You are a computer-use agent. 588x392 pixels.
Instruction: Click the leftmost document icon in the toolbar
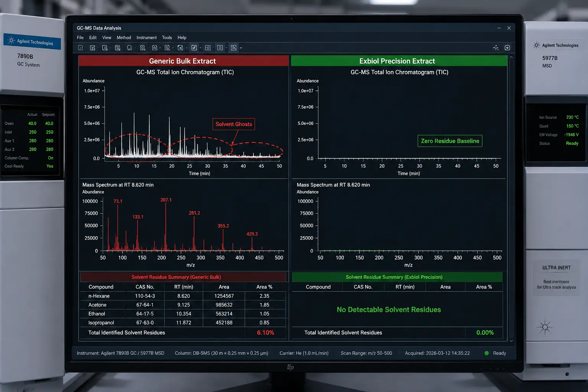point(80,48)
